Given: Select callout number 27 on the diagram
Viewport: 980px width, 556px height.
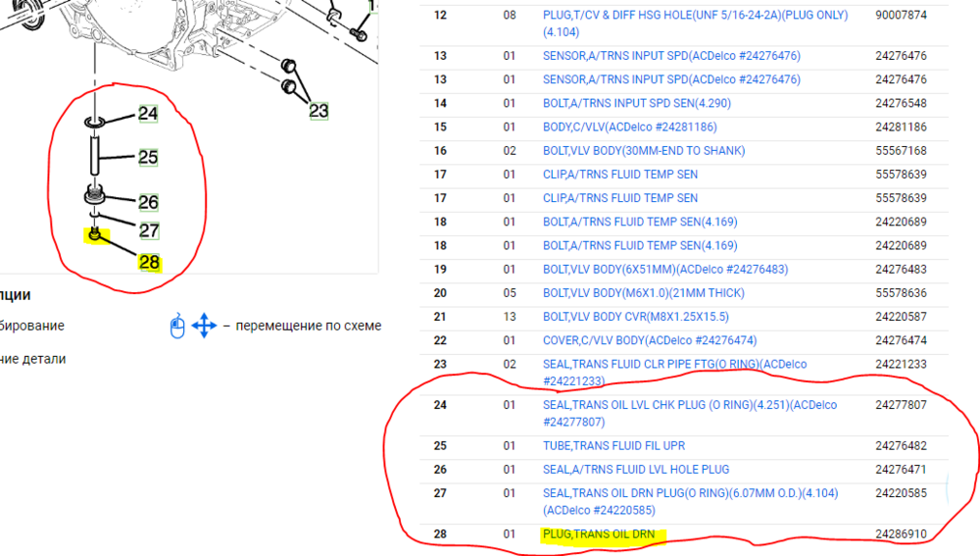Looking at the screenshot, I should pyautogui.click(x=148, y=231).
